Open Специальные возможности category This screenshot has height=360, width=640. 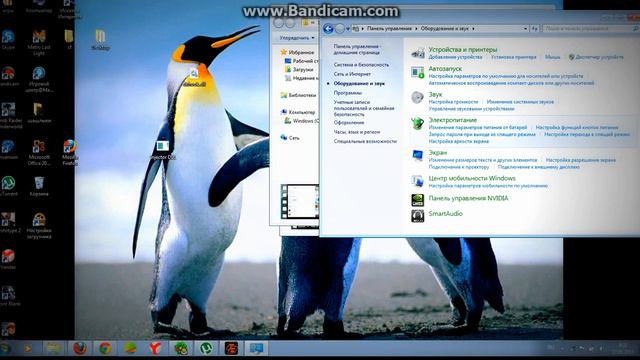365,141
